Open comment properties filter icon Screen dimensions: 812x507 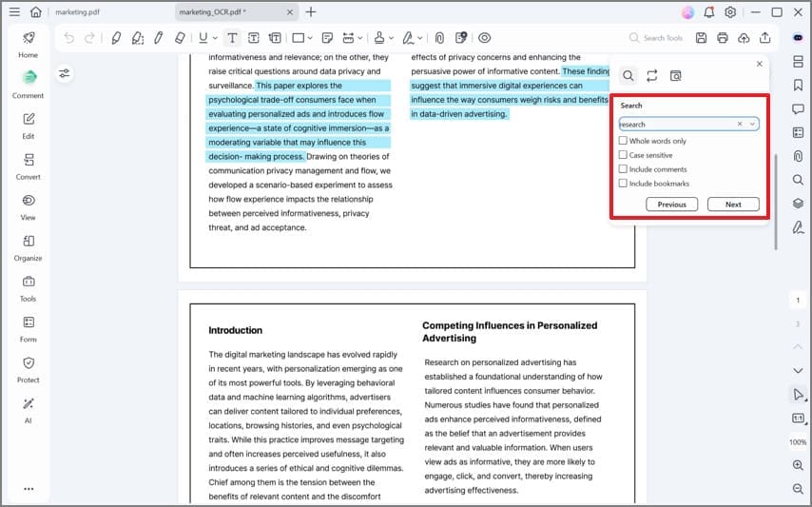[x=65, y=73]
